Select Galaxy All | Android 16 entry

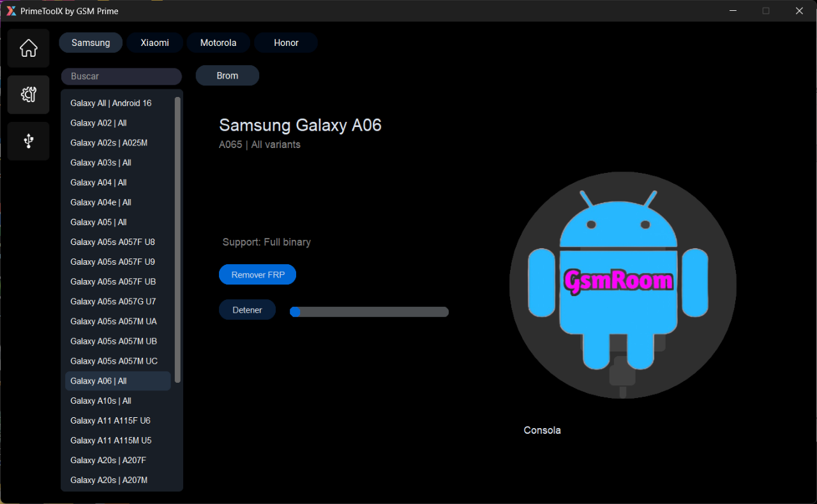coord(111,103)
